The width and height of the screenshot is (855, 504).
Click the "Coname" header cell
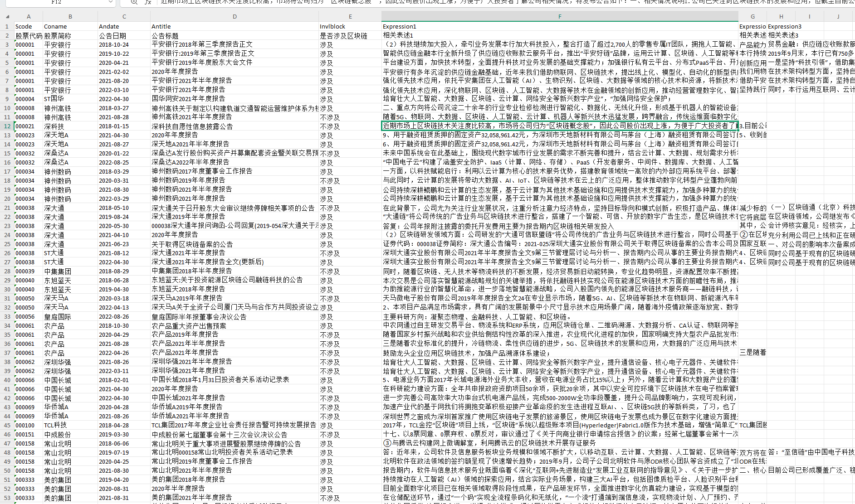70,26
